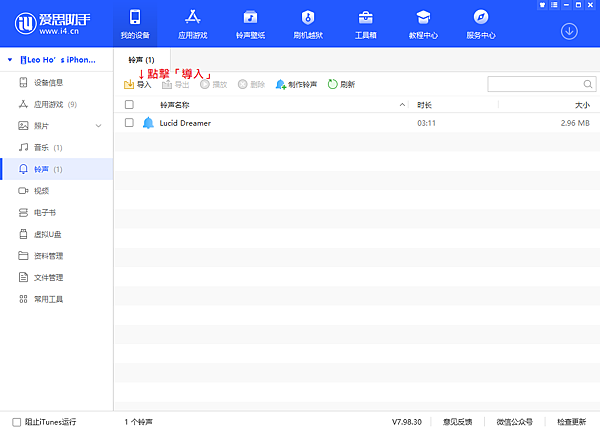Screen dimensions: 600x430
Task: Open the 服务中心 section
Action: pos(481,24)
